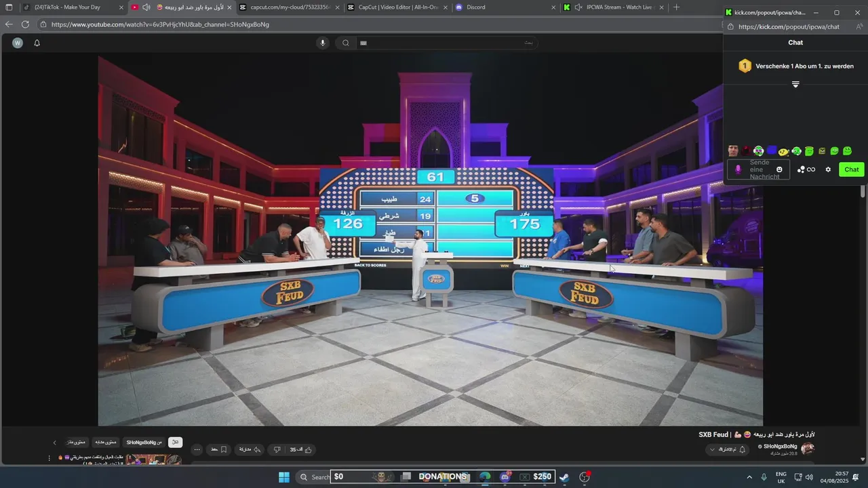Viewport: 868px width, 488px height.
Task: Select the 'All' related videos chip
Action: point(175,442)
